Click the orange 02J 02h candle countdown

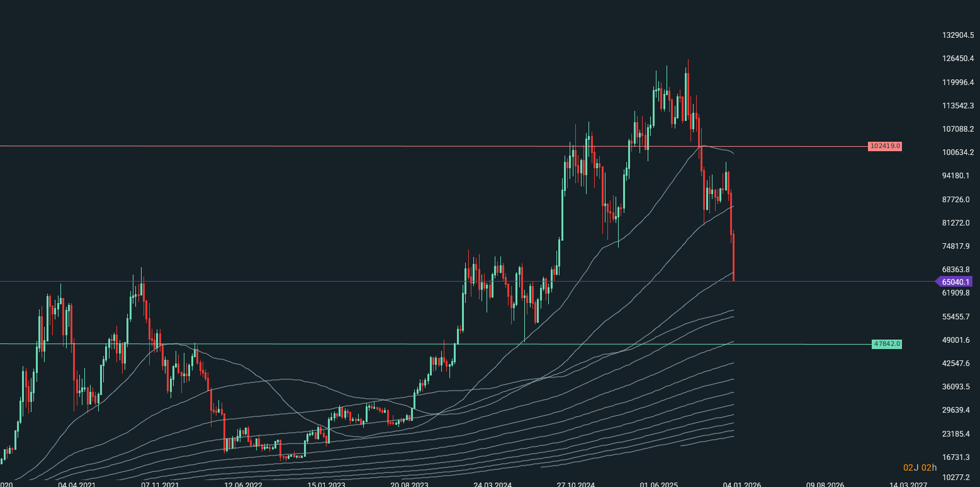tap(920, 467)
